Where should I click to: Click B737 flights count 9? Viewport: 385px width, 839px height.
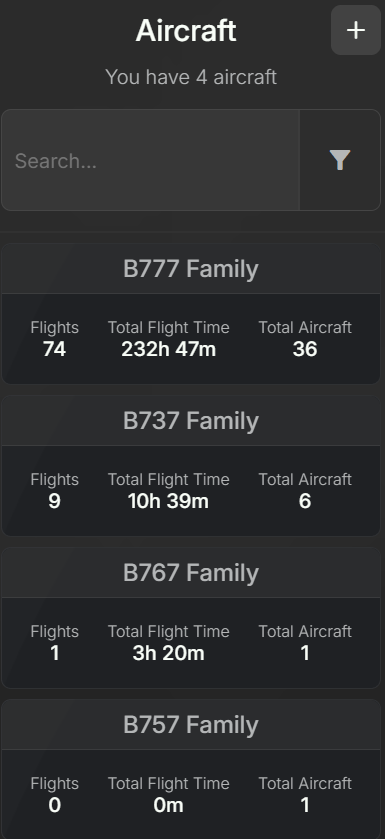click(x=55, y=501)
